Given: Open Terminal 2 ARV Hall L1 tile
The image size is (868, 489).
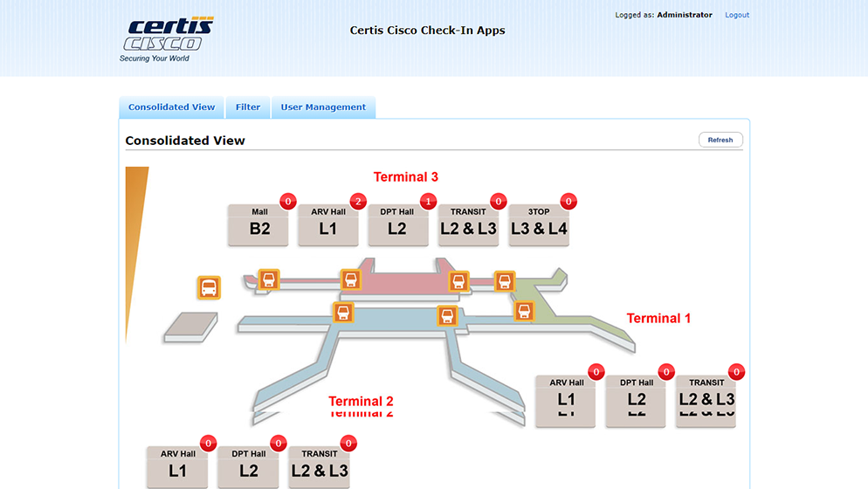Looking at the screenshot, I should click(x=177, y=467).
